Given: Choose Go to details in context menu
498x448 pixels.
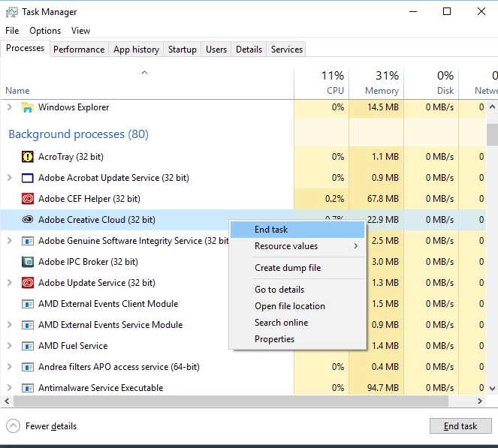Looking at the screenshot, I should pyautogui.click(x=297, y=290).
